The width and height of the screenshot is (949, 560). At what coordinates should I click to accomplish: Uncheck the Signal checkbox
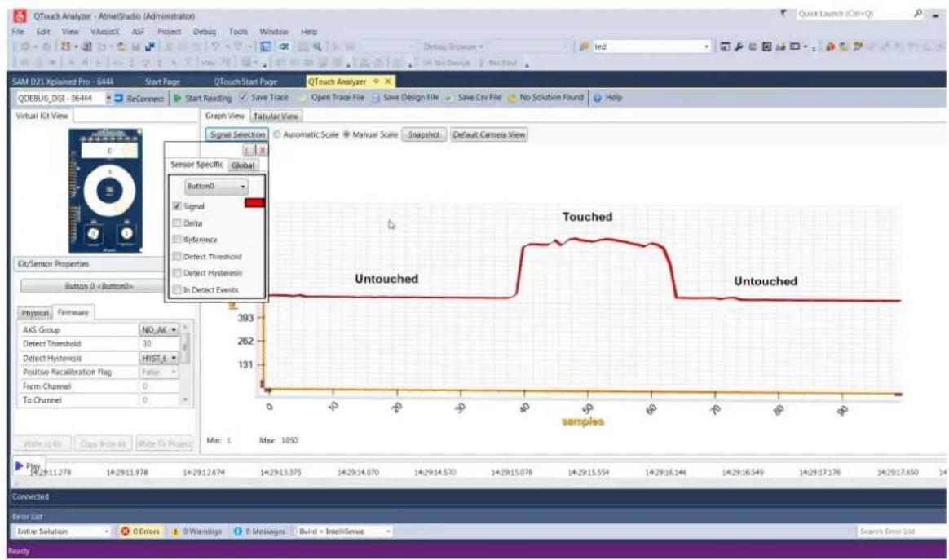178,206
